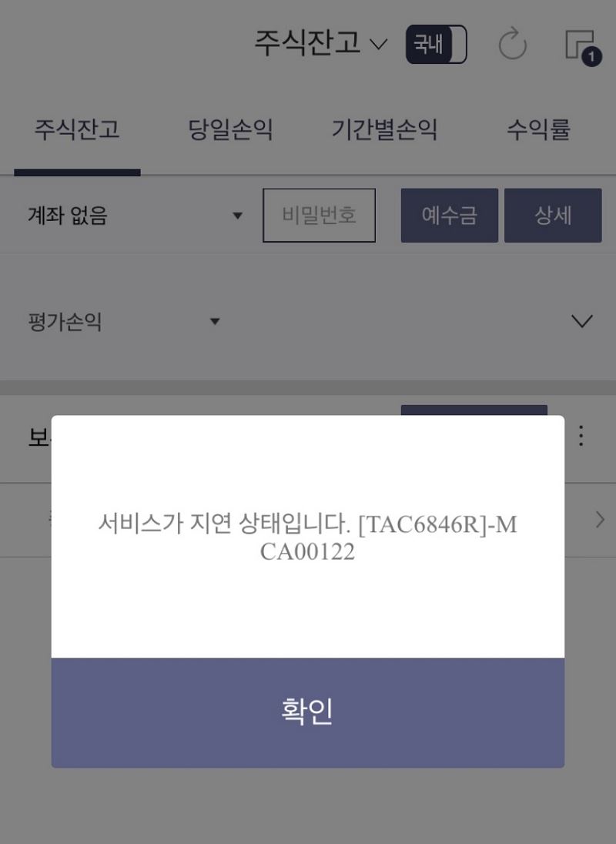Open the 평가손익 dropdown selector
The height and width of the screenshot is (844, 616).
[124, 322]
